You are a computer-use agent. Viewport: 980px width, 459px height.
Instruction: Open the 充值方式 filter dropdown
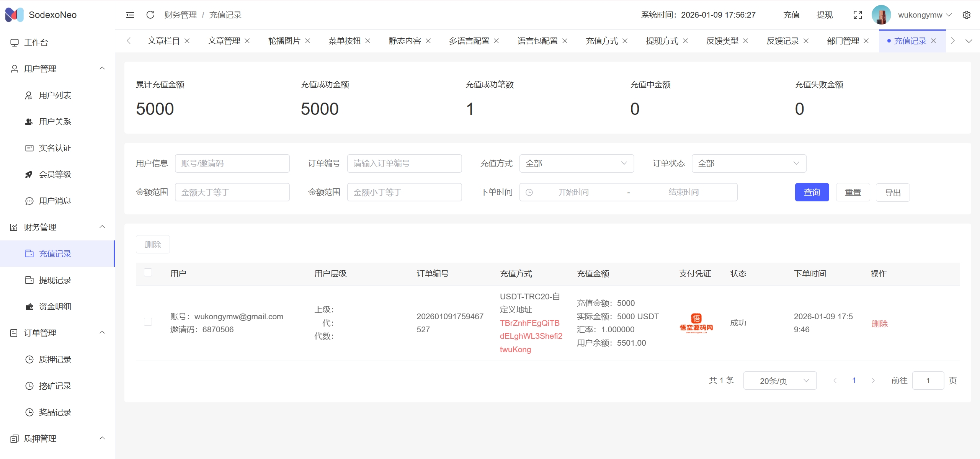tap(576, 163)
